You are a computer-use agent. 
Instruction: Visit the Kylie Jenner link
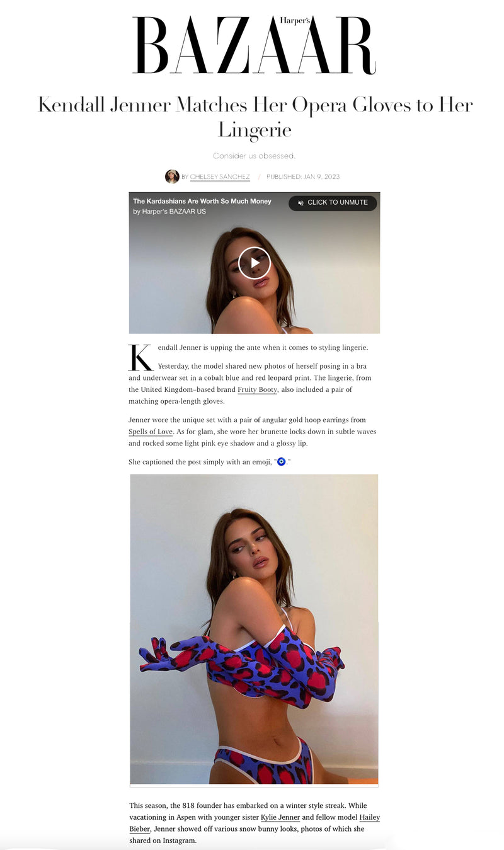(x=280, y=817)
